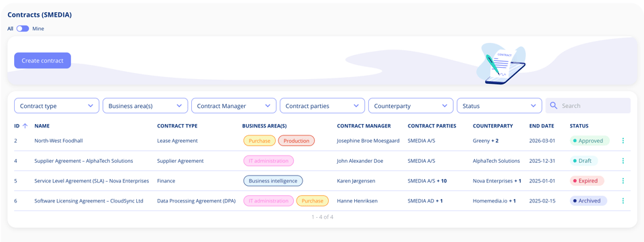
Task: Click the Purchase tag in North-West Foodhall row
Action: [x=260, y=141]
